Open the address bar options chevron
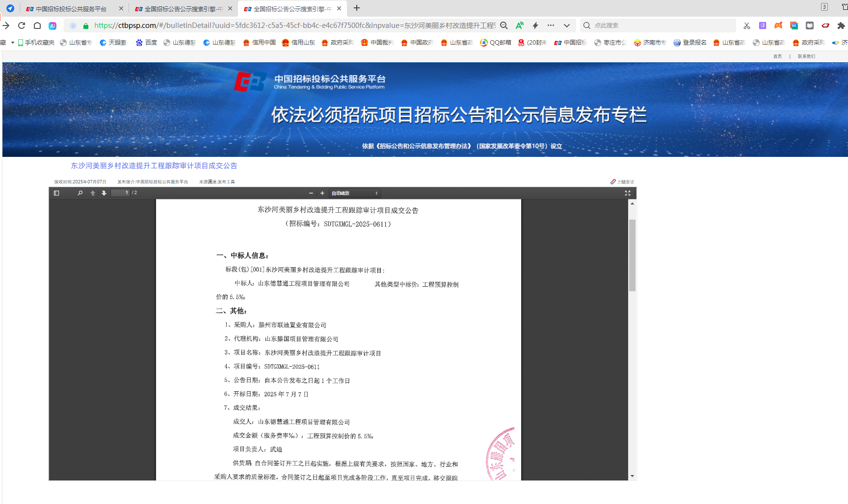Screen dimensions: 848x504 click(566, 25)
